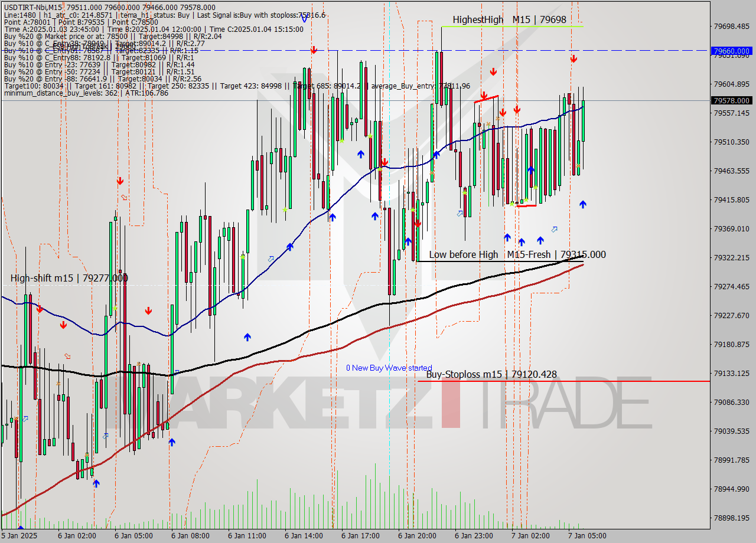Click the 6 Jan 11:00 time label

pos(247,536)
